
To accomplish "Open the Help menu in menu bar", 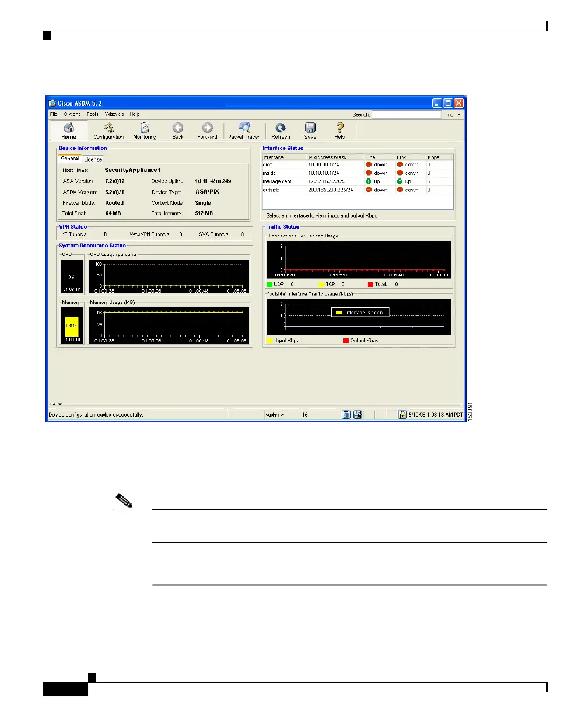I will click(135, 114).
